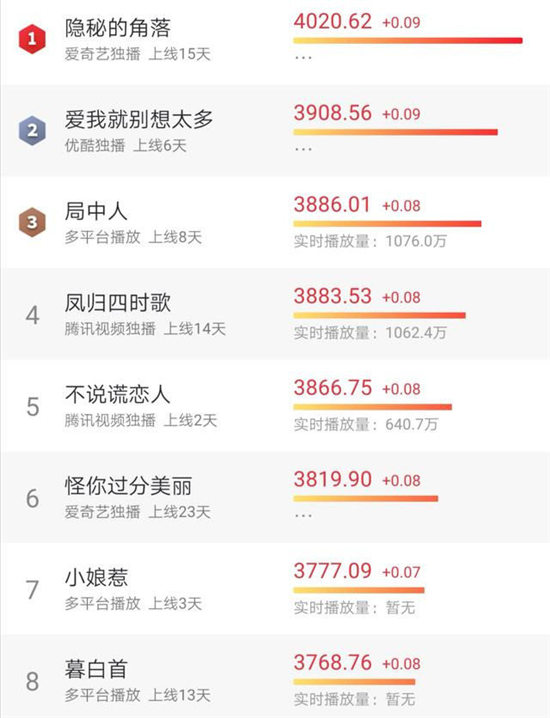Click 腾讯视频独播 上线2天 subtitle
The width and height of the screenshot is (550, 718).
point(141,420)
